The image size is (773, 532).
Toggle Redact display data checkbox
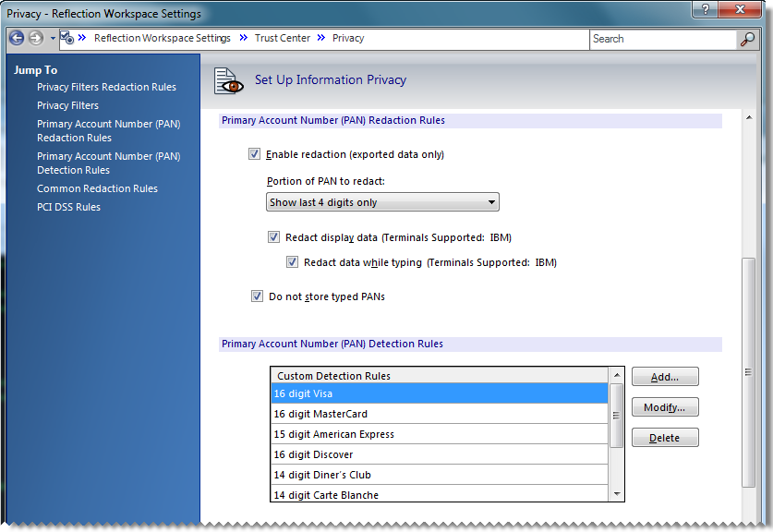[273, 237]
